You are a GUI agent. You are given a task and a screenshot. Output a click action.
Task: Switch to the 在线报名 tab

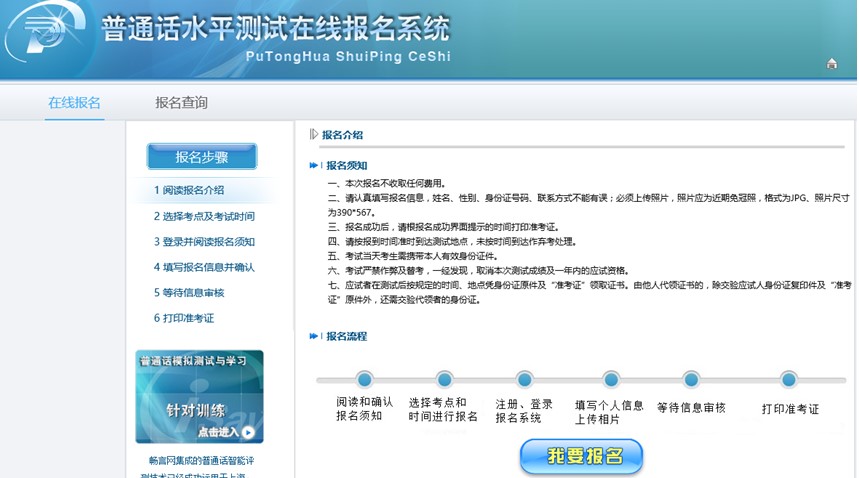[x=74, y=103]
